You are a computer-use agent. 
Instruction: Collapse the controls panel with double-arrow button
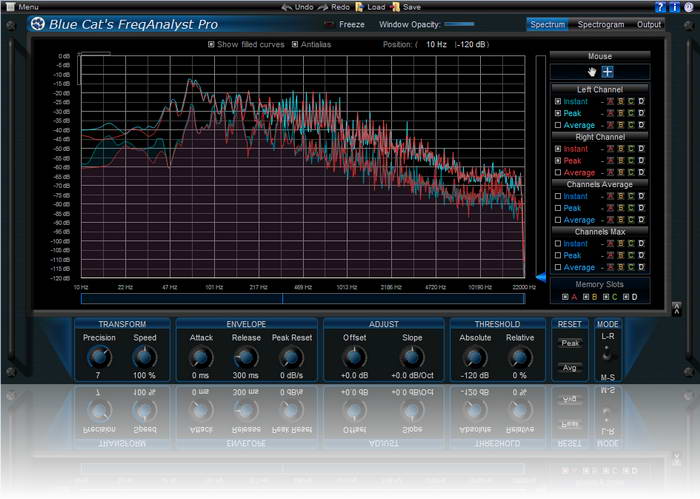tap(676, 308)
